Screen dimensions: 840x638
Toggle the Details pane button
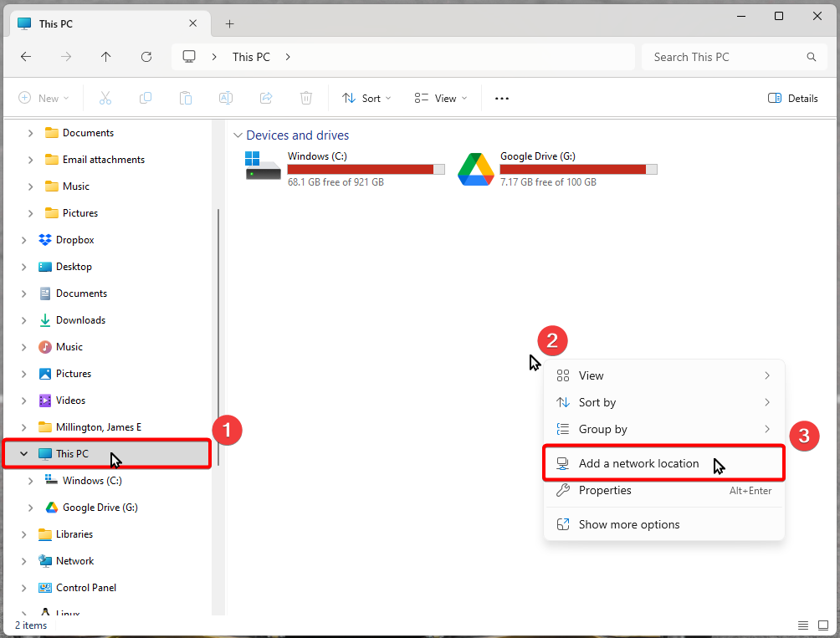coord(792,99)
